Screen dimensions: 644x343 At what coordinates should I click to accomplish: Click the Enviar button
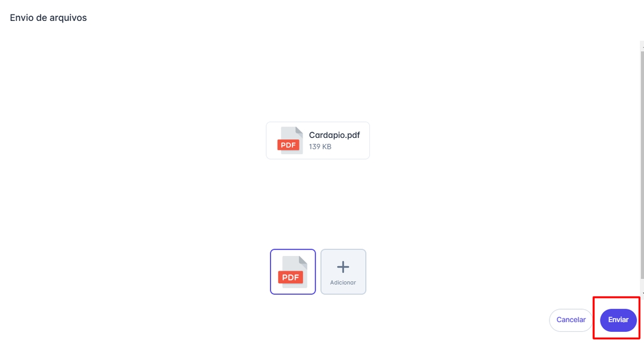[x=618, y=319]
